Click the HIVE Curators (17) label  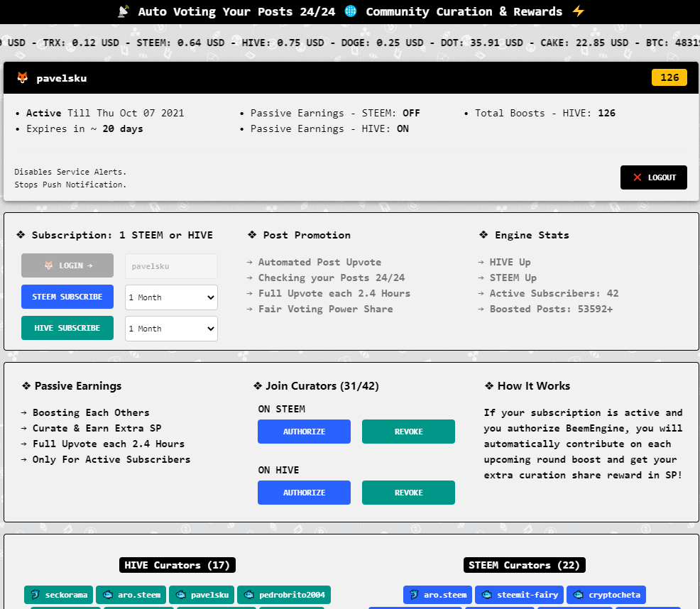[177, 565]
